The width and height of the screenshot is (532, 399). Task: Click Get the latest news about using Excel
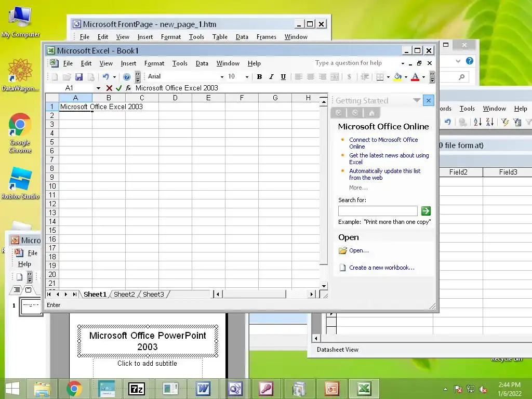389,159
